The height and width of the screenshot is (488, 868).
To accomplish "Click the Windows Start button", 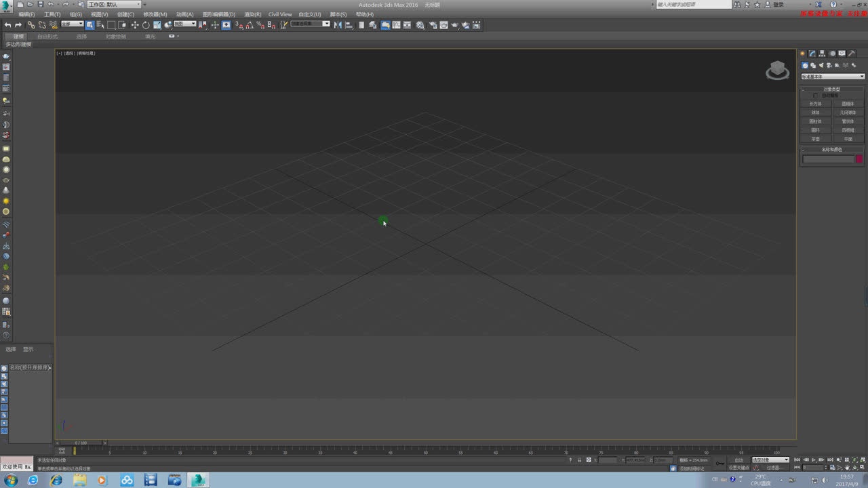I will [x=11, y=480].
